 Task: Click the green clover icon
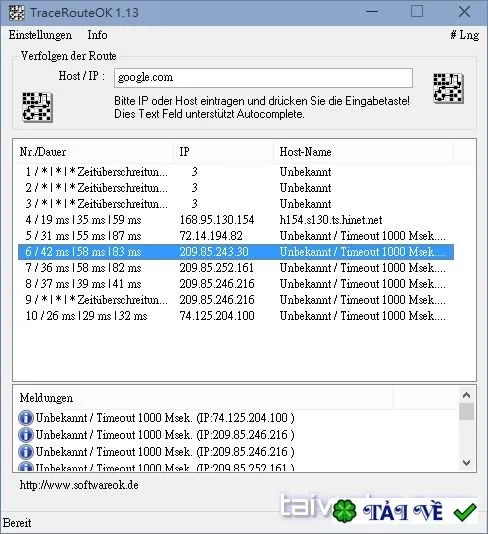(x=344, y=511)
